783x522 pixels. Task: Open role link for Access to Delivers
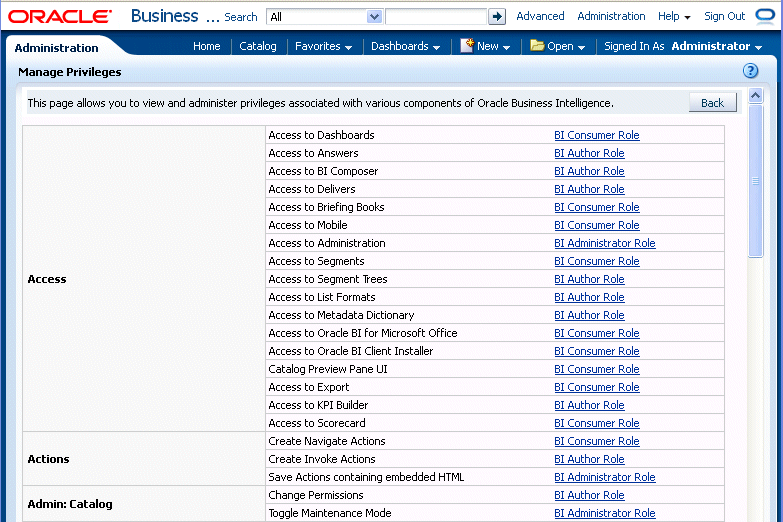589,189
